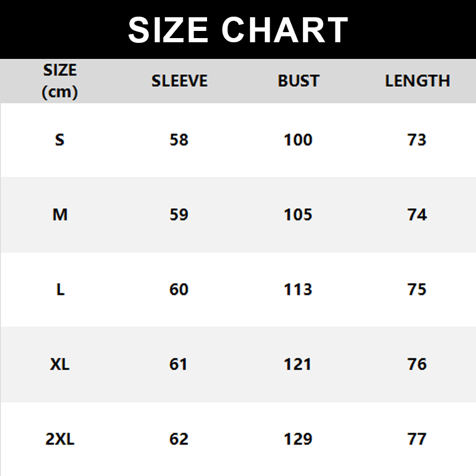Click the SIZE (cm) header cell

point(60,81)
